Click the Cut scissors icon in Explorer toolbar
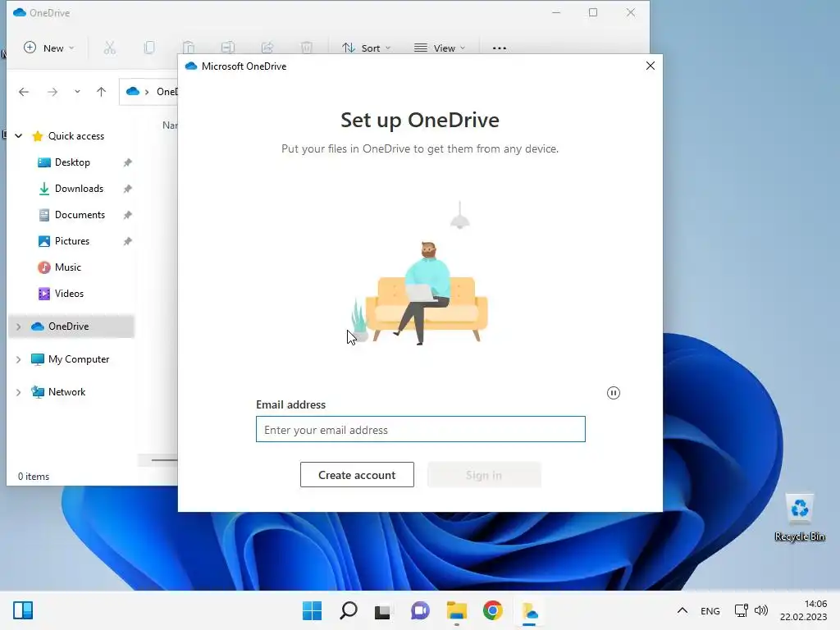Viewport: 840px width, 630px height. pyautogui.click(x=109, y=48)
